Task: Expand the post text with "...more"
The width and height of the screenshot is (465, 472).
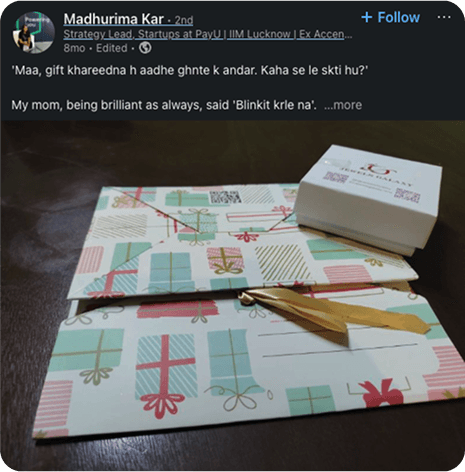Action: click(x=343, y=105)
